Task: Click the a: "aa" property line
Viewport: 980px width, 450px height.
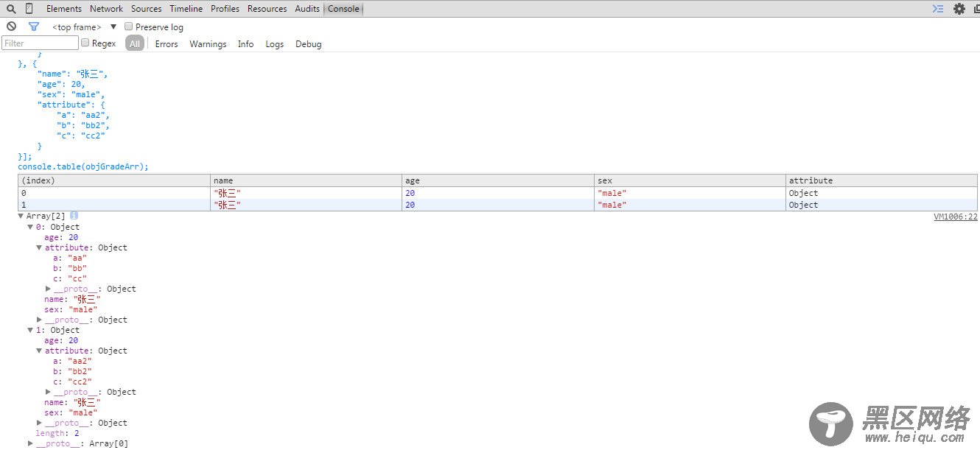Action: (x=70, y=258)
